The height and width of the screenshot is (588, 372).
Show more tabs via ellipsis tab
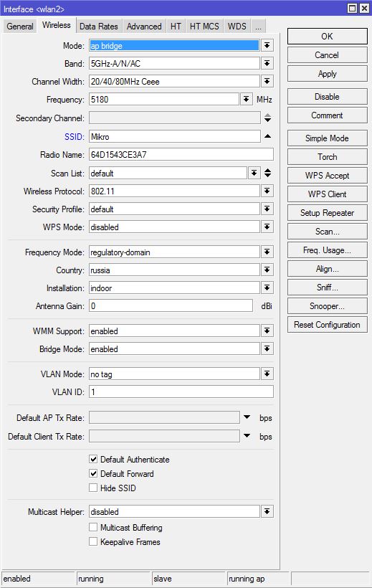258,27
